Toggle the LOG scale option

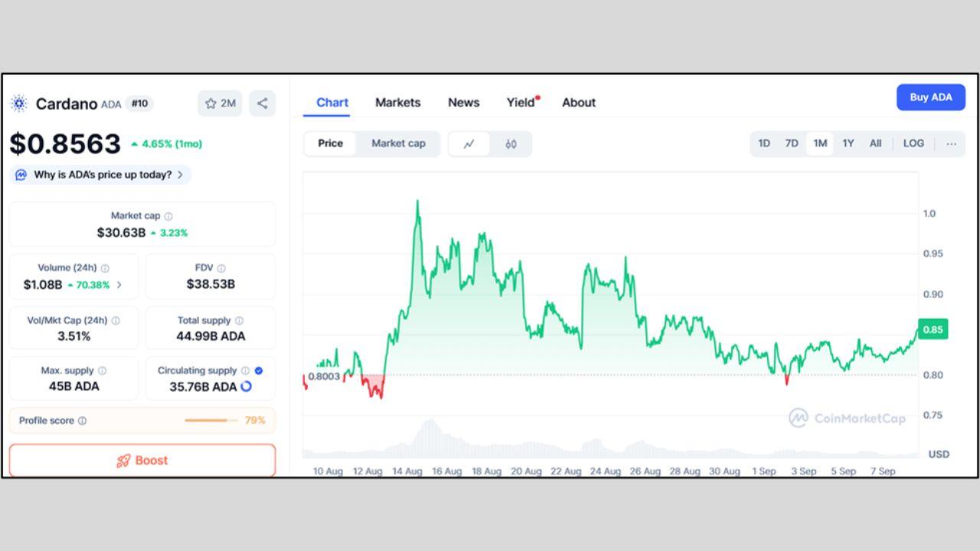tap(913, 143)
